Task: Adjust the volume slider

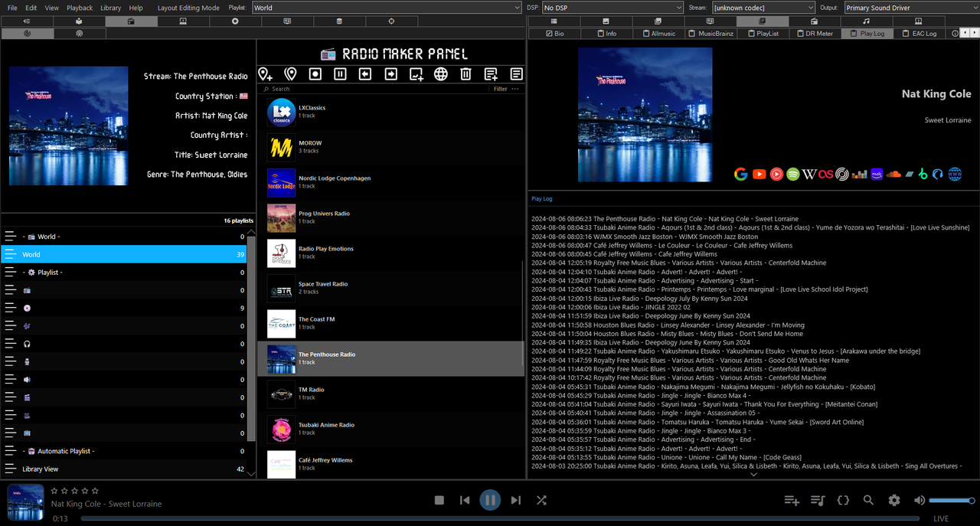Action: click(952, 500)
